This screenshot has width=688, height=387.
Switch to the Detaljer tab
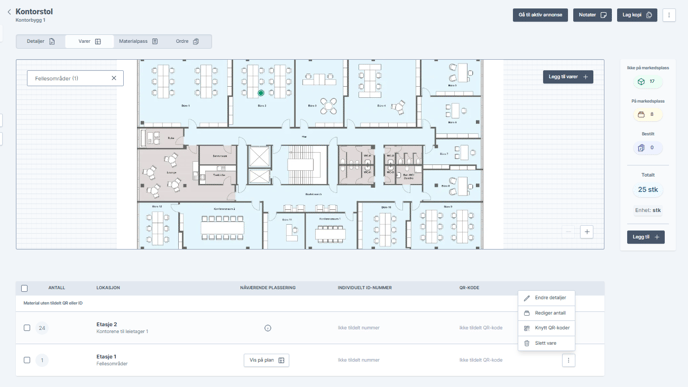[41, 41]
